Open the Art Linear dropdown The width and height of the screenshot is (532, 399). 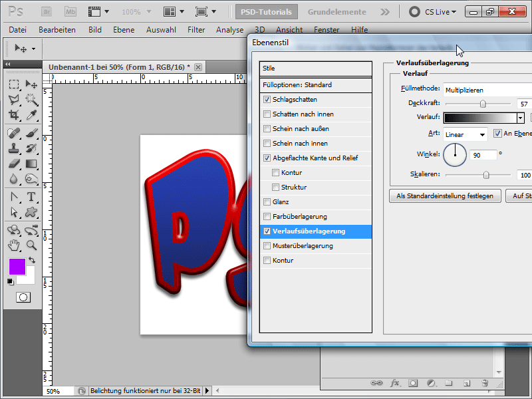465,135
